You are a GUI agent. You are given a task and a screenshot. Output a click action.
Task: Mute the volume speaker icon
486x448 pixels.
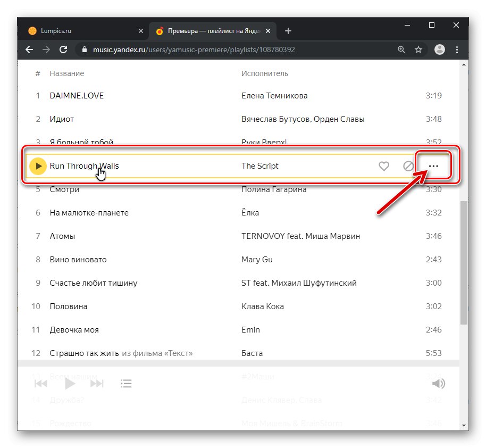(438, 384)
